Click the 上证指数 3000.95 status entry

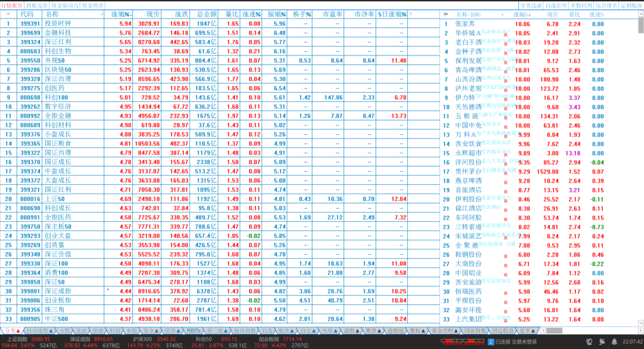point(29,339)
